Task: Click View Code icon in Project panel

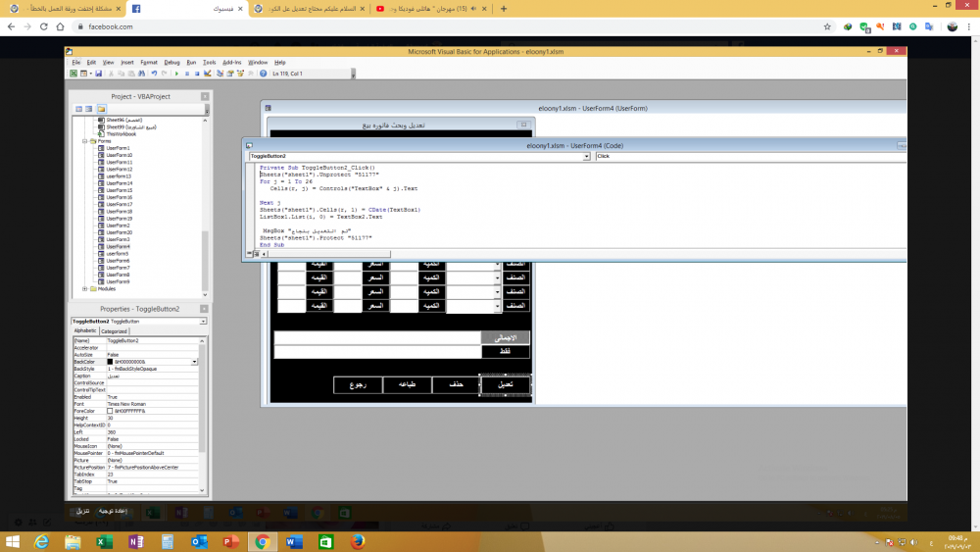Action: 77,109
